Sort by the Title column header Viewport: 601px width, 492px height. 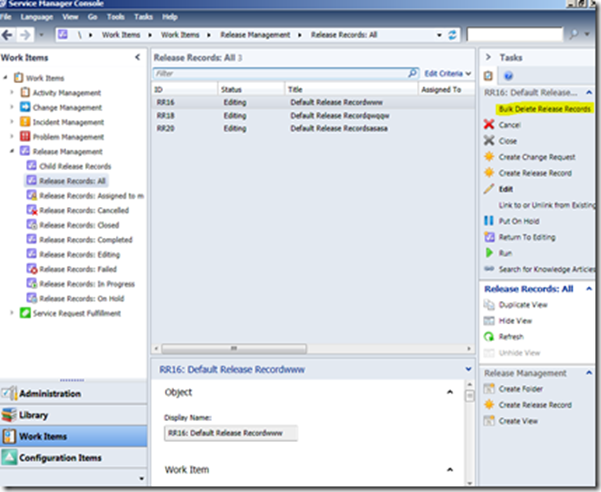351,89
